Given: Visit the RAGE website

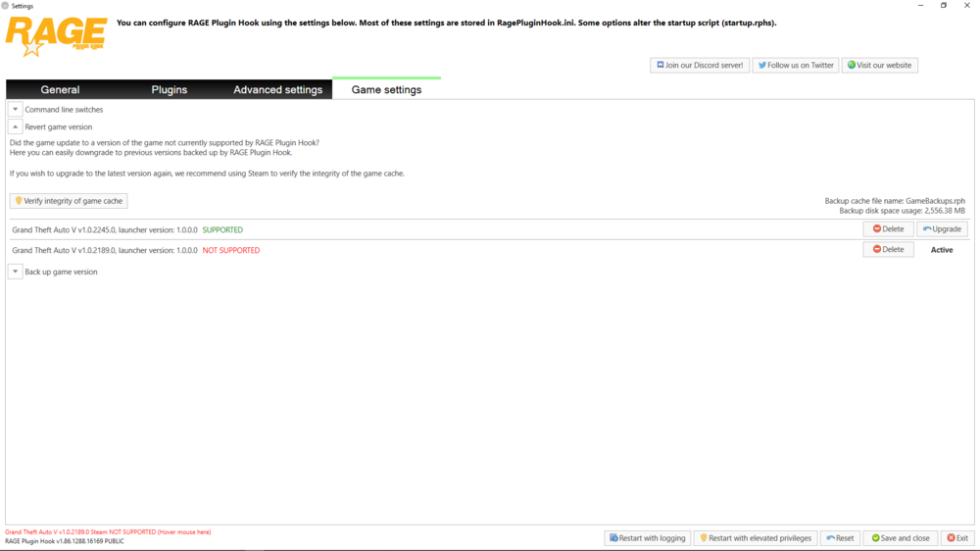Looking at the screenshot, I should [879, 65].
